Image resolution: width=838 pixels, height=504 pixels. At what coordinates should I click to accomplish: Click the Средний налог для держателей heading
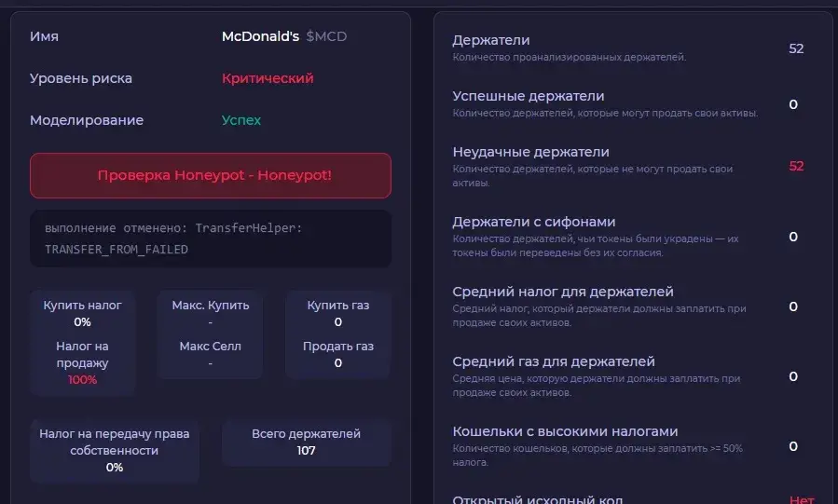coord(563,292)
